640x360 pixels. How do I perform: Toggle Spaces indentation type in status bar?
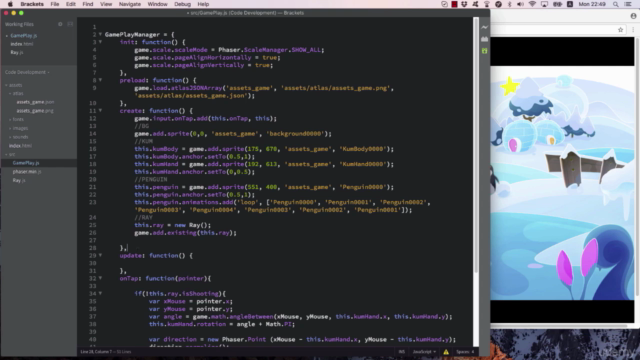tap(463, 352)
